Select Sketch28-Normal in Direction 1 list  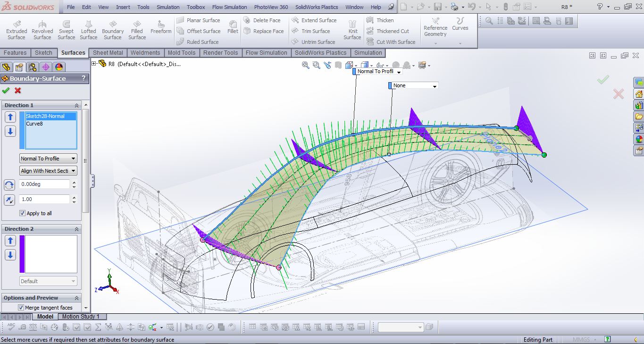point(51,116)
